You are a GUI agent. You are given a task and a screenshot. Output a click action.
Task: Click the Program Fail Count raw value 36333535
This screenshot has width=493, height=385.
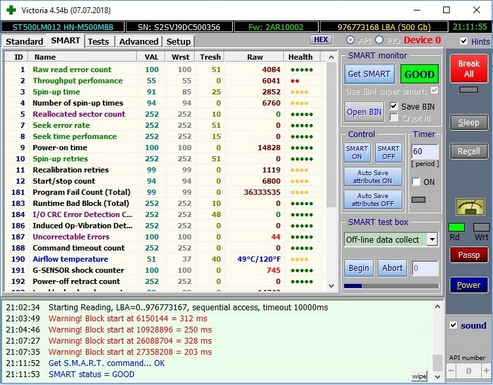coord(262,192)
